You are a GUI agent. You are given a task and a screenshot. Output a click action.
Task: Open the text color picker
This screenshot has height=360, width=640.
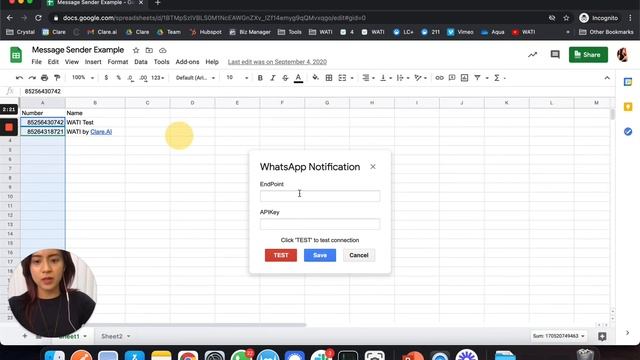click(298, 78)
